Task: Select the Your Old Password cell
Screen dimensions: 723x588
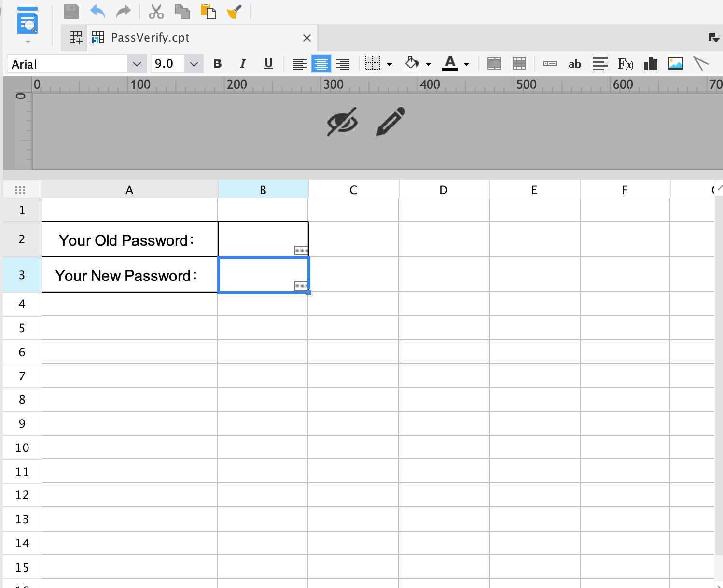Action: pyautogui.click(x=130, y=239)
